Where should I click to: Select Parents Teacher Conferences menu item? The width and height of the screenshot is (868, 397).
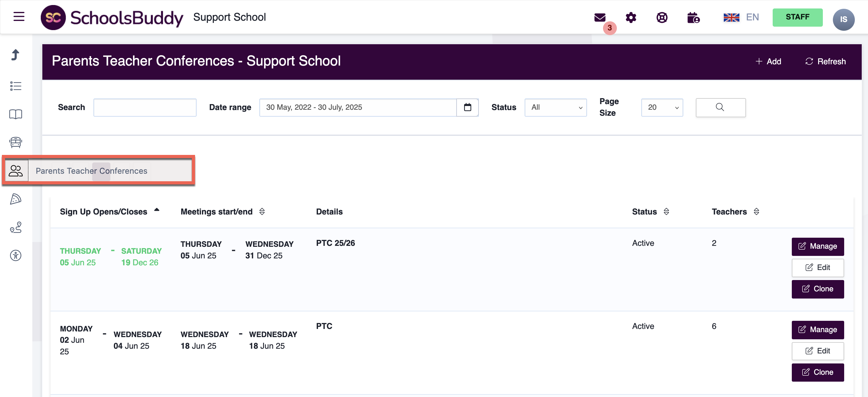(x=91, y=171)
